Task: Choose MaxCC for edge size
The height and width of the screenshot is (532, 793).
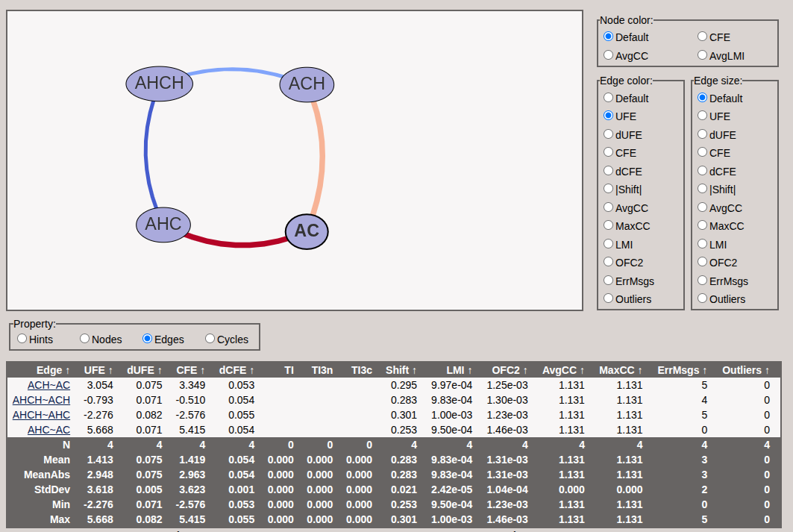Action: point(702,225)
